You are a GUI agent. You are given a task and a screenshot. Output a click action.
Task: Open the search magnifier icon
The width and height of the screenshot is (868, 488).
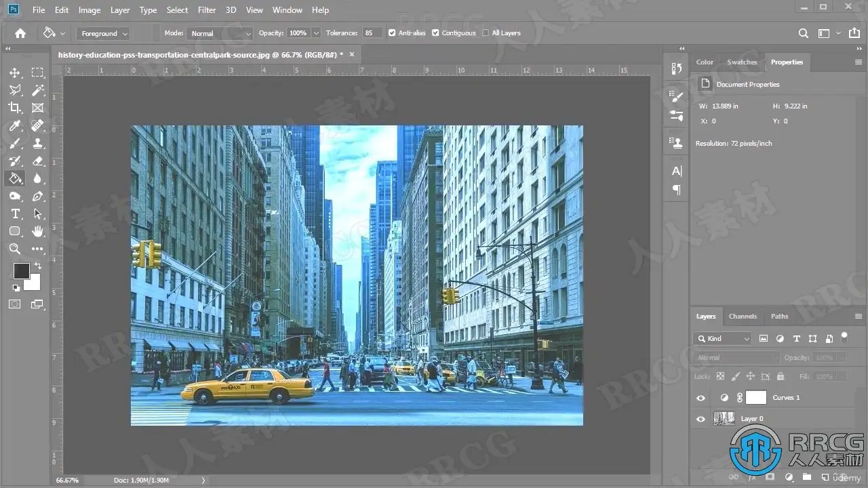(803, 33)
